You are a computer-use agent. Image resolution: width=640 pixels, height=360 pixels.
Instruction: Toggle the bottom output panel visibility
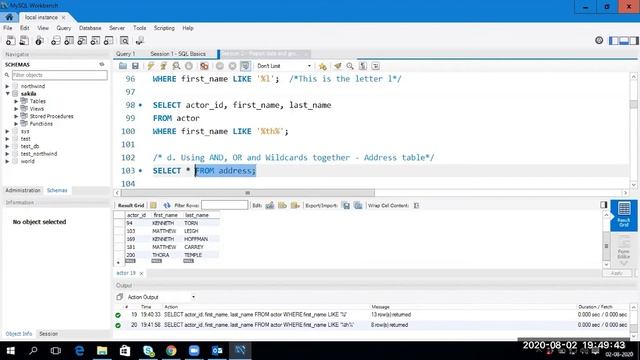pos(624,40)
